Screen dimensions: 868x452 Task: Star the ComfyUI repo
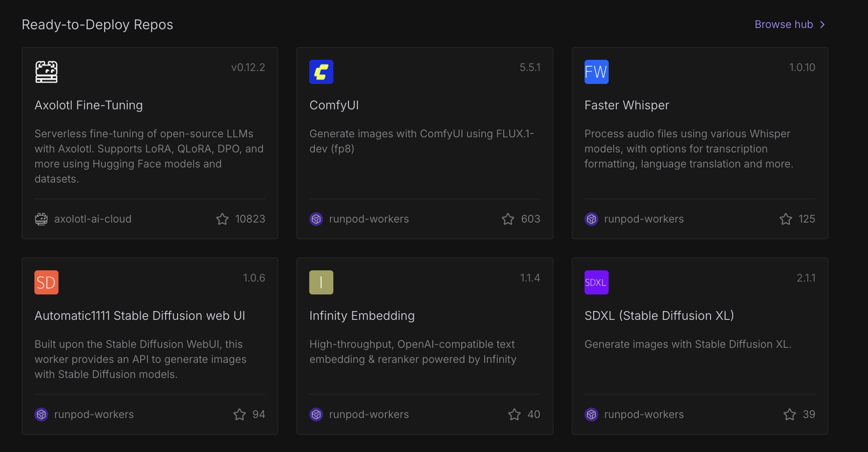pos(508,219)
